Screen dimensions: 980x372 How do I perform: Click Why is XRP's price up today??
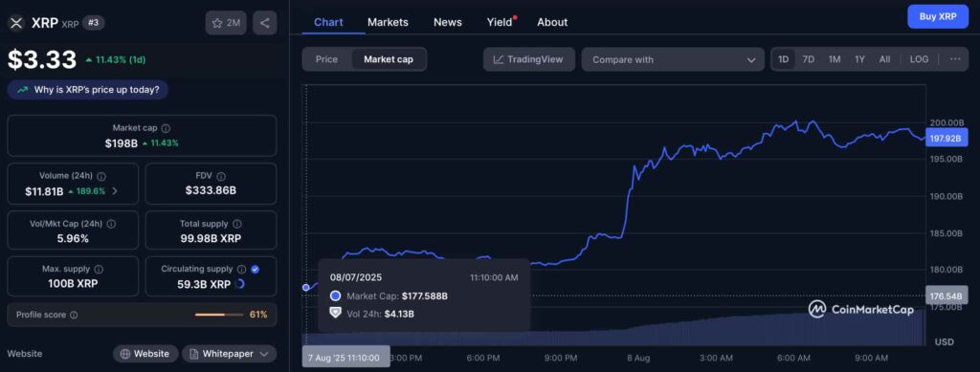(87, 90)
